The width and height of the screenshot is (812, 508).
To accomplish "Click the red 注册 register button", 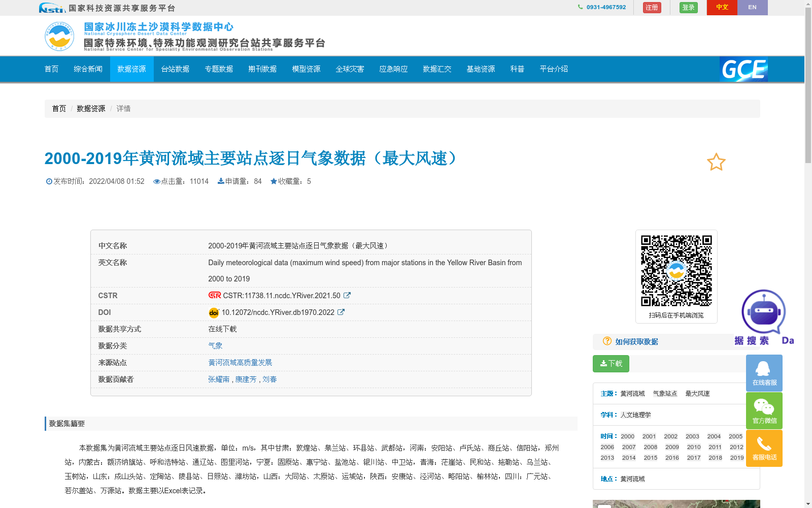I will pyautogui.click(x=652, y=8).
